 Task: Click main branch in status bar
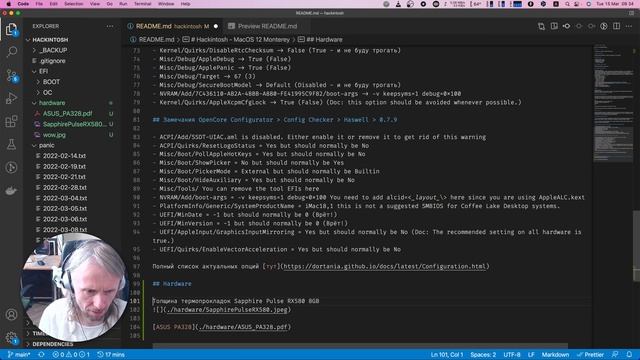click(19, 355)
